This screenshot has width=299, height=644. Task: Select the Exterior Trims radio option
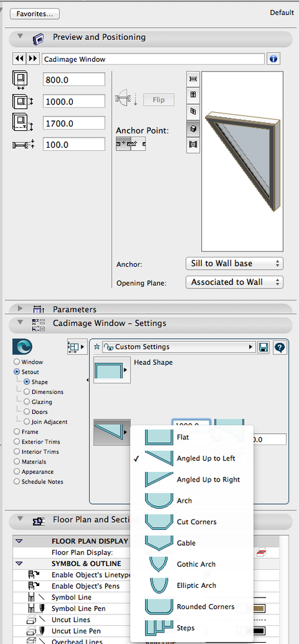pos(17,442)
